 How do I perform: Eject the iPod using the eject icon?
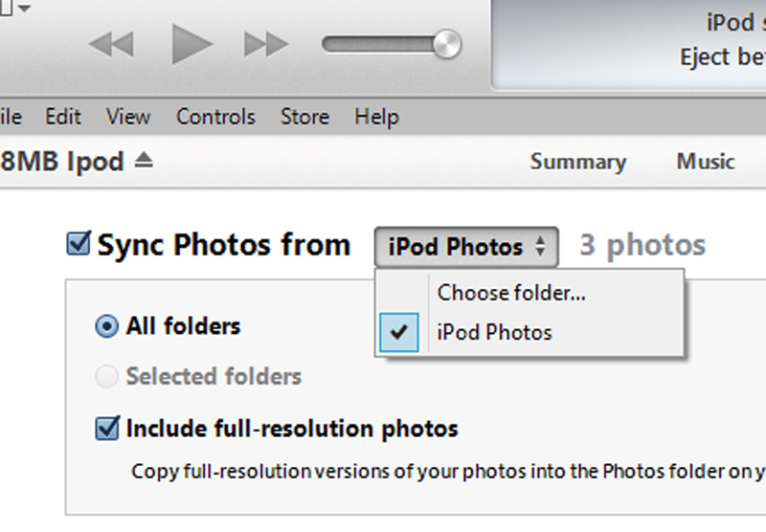pyautogui.click(x=144, y=162)
